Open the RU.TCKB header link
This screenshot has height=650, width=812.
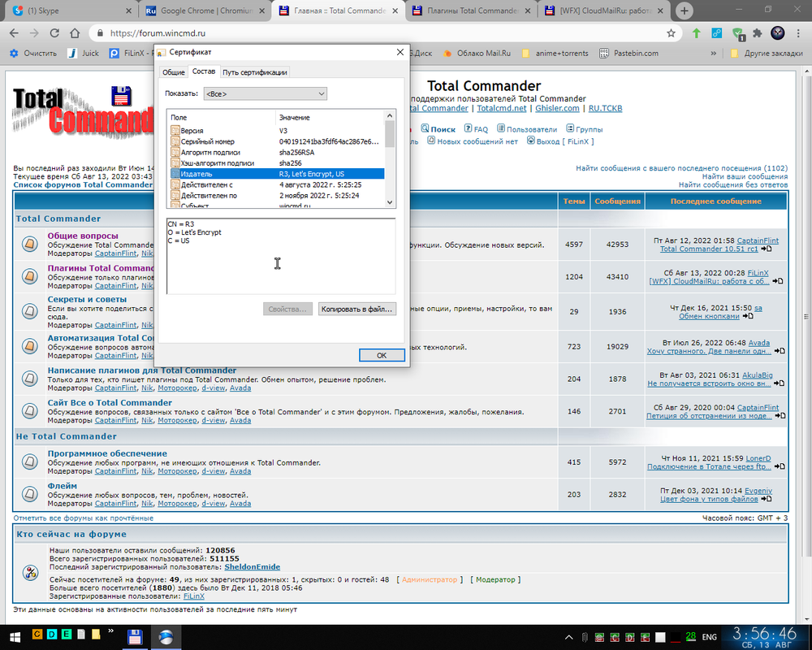tap(605, 108)
